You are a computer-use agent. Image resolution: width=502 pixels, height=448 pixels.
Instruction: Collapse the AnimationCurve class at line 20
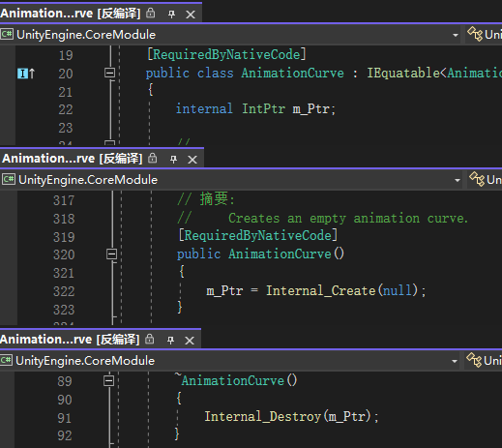(109, 73)
